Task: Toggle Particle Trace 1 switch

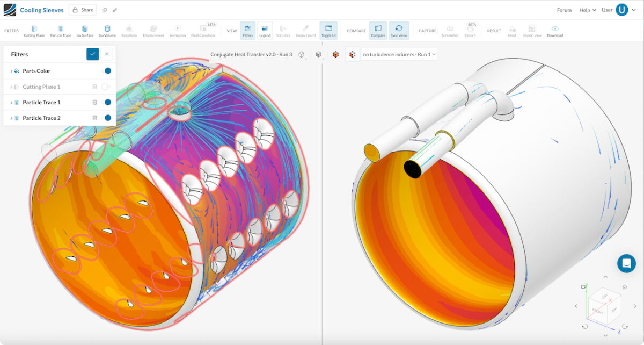Action: point(107,102)
